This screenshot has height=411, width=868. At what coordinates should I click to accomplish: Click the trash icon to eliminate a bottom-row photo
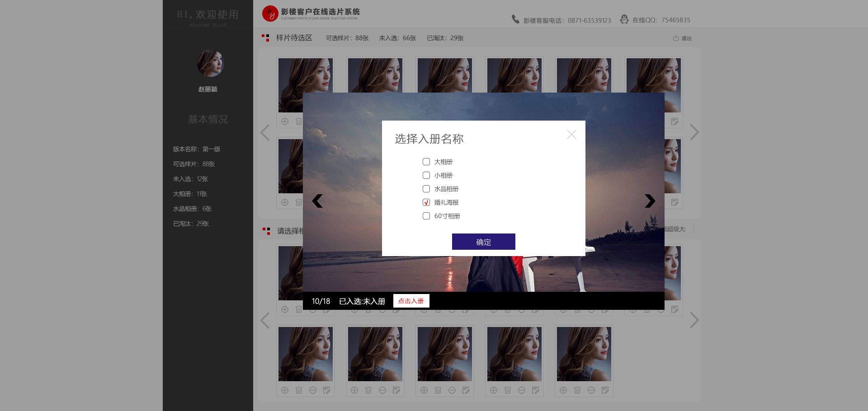(299, 390)
